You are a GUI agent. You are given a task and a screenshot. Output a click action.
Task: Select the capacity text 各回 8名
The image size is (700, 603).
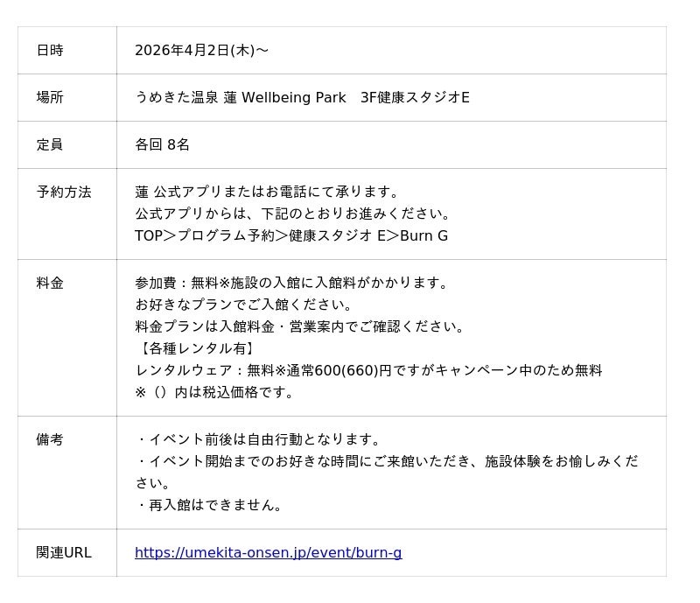pos(162,145)
